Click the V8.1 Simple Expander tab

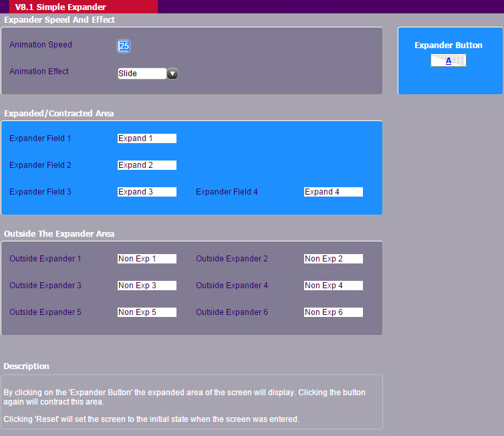coord(84,7)
